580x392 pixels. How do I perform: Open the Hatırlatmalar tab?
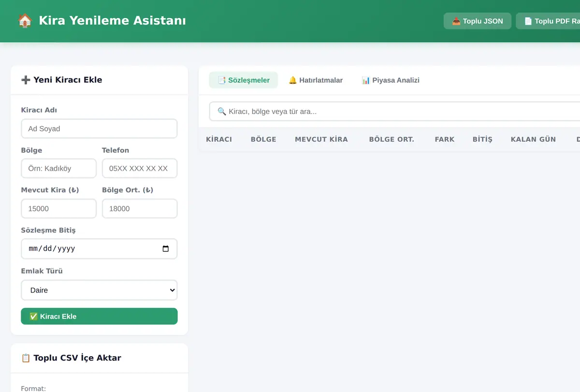point(316,80)
